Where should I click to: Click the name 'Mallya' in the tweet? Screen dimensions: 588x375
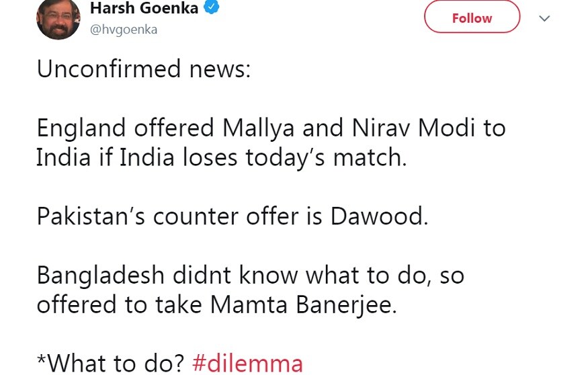coord(258,128)
